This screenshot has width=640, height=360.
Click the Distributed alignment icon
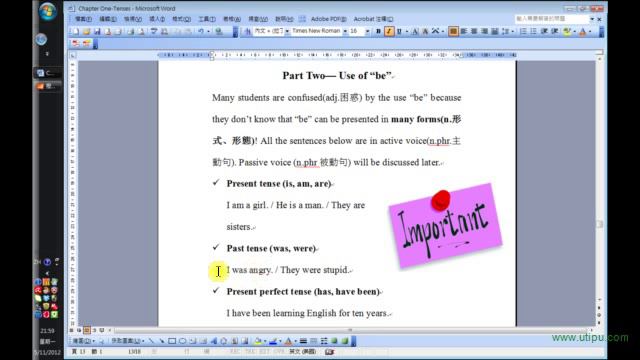tap(494, 31)
